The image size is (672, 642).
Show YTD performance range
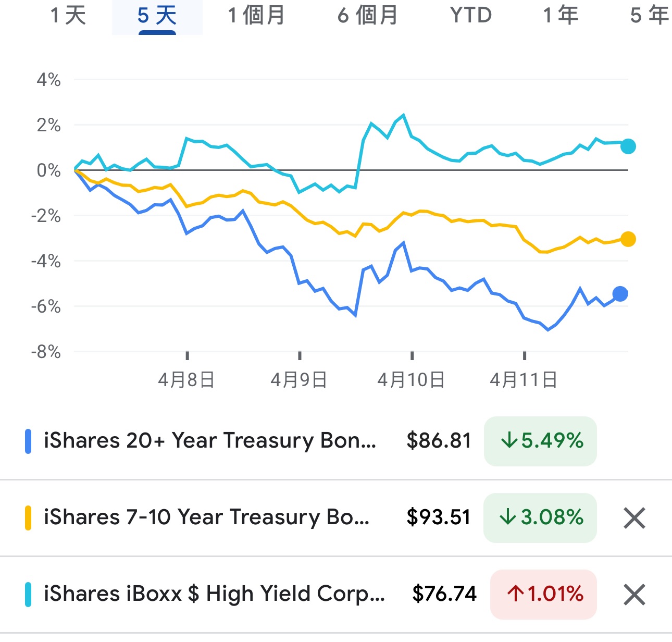pyautogui.click(x=470, y=16)
